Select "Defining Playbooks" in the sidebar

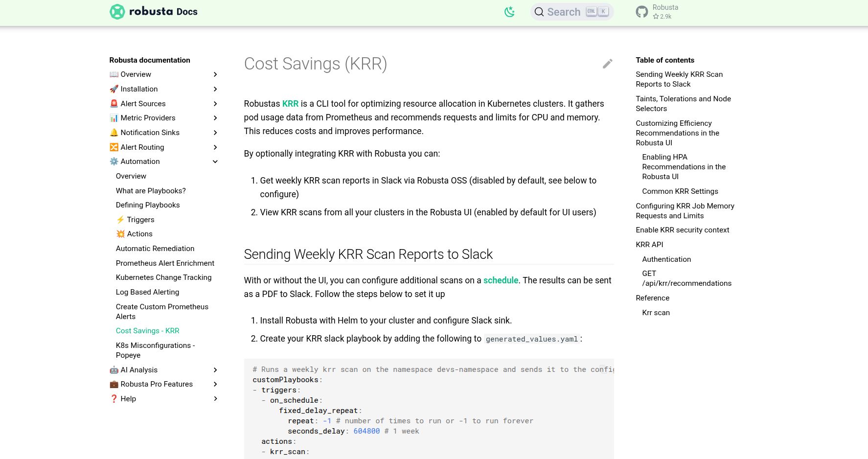pos(148,205)
